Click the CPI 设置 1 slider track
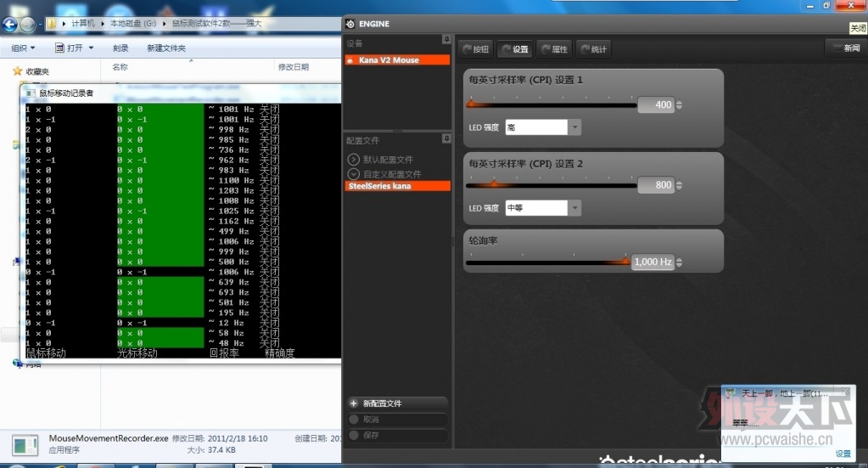The image size is (868, 468). coord(552,104)
